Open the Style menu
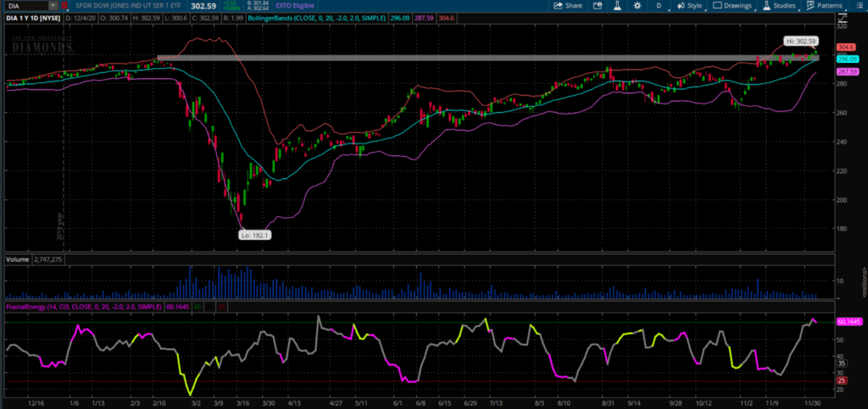This screenshot has height=409, width=868. pos(690,6)
